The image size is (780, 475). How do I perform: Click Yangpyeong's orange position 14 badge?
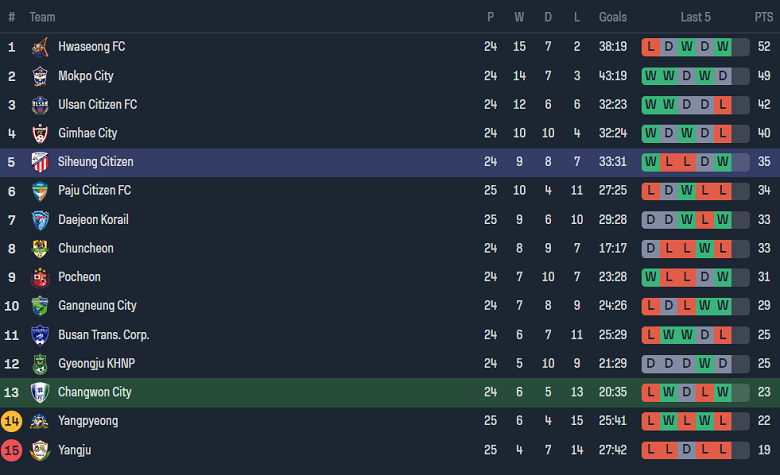click(x=12, y=421)
